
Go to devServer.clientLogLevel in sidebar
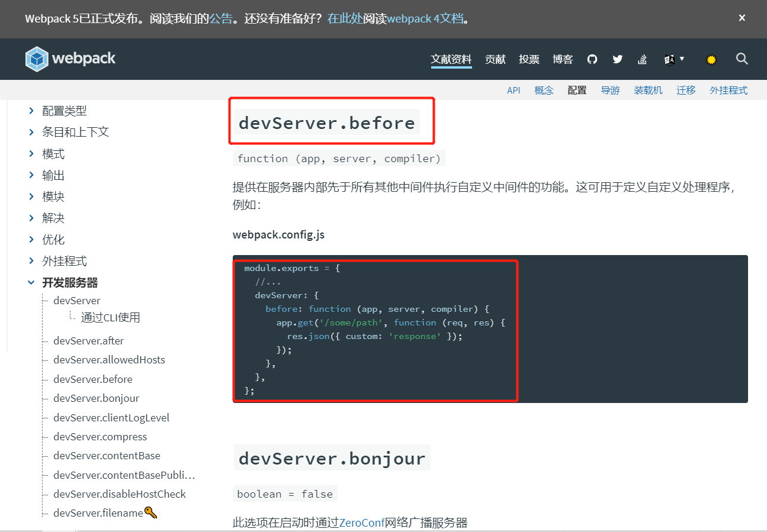[x=111, y=418]
